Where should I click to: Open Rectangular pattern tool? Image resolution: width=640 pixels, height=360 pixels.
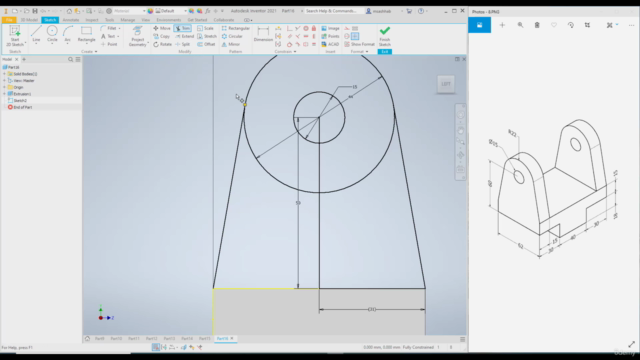click(236, 28)
